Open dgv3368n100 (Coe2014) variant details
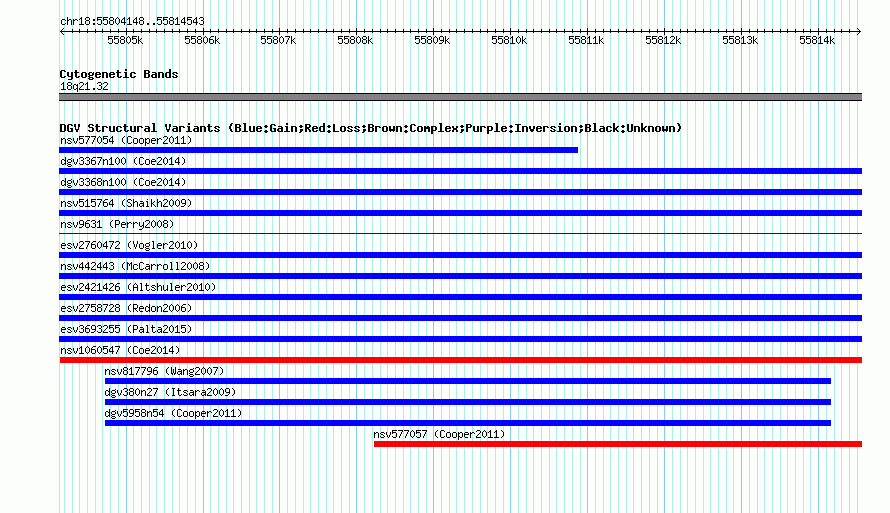Viewport: 890px width, 513px height. (123, 182)
